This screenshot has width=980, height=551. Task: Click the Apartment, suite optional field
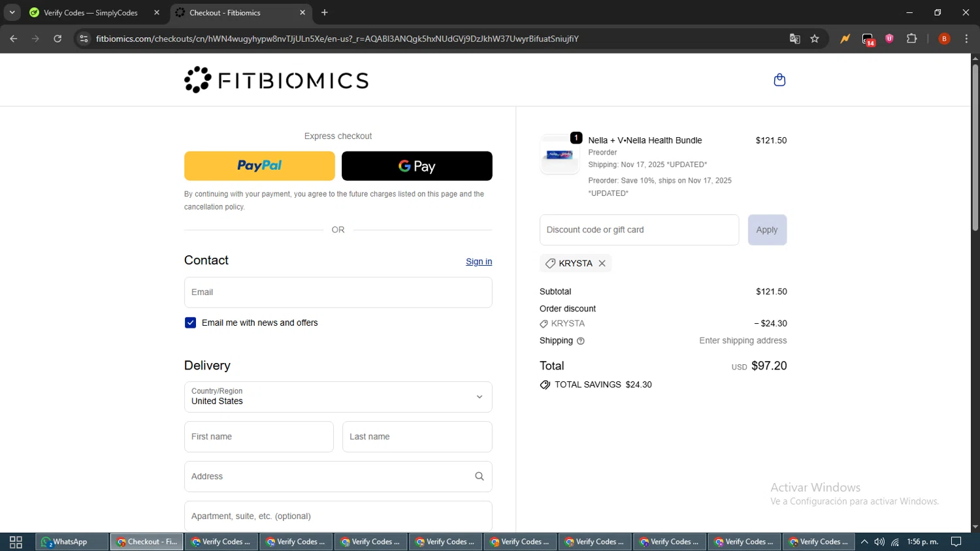click(338, 516)
